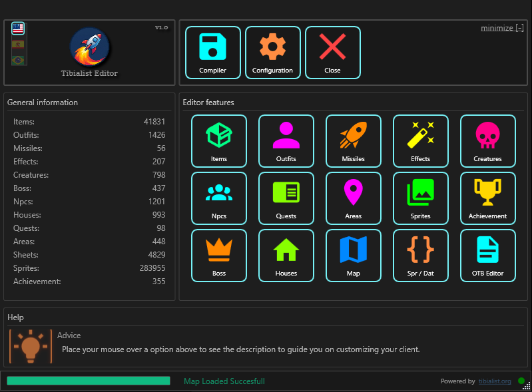Image resolution: width=532 pixels, height=392 pixels.
Task: Click the Sprites count 283955
Action: [x=152, y=268]
